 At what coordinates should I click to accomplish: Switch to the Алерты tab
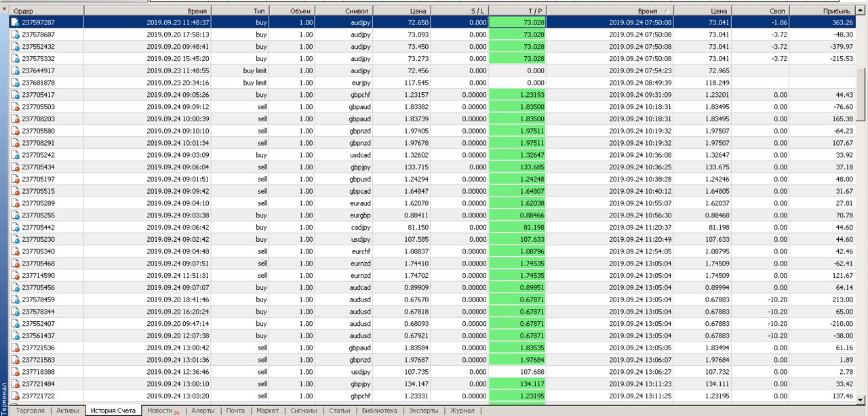point(203,411)
